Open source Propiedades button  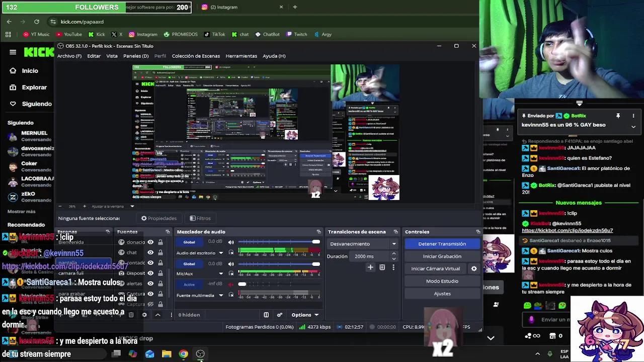159,218
